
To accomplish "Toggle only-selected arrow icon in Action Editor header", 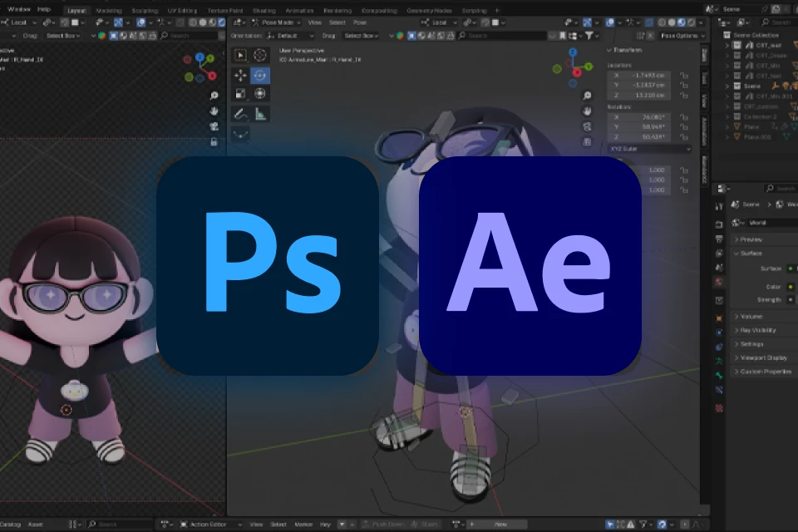I will pyautogui.click(x=609, y=524).
